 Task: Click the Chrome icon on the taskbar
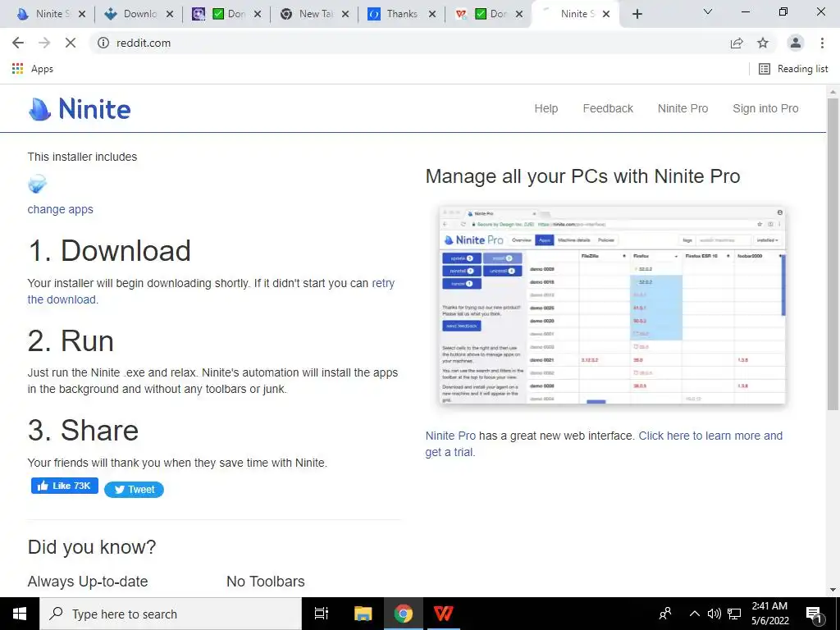(404, 614)
